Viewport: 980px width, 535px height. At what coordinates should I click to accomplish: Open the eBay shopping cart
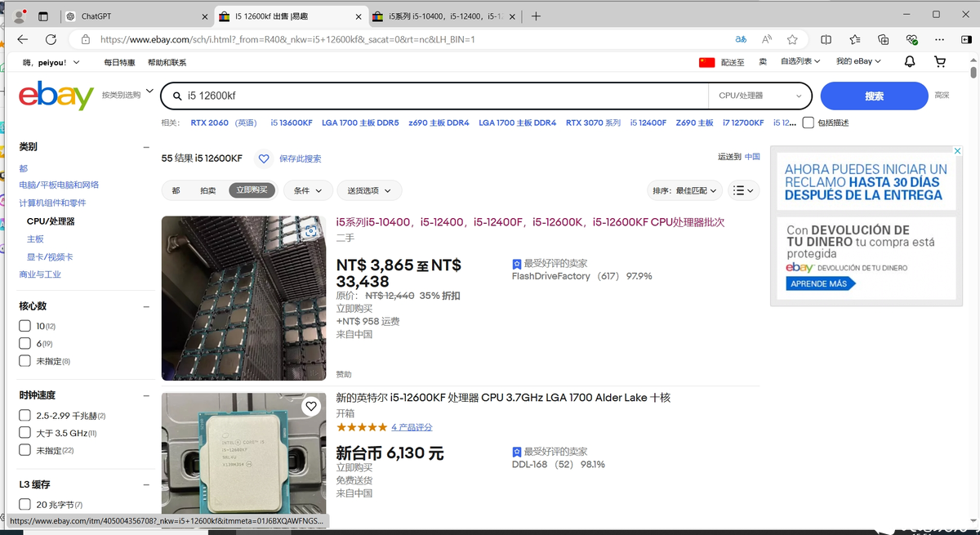coord(940,62)
